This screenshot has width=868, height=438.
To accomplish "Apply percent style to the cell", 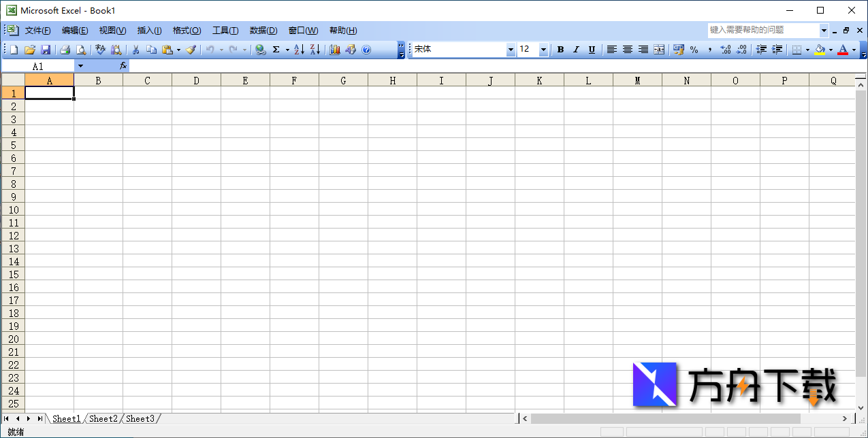I will 694,49.
